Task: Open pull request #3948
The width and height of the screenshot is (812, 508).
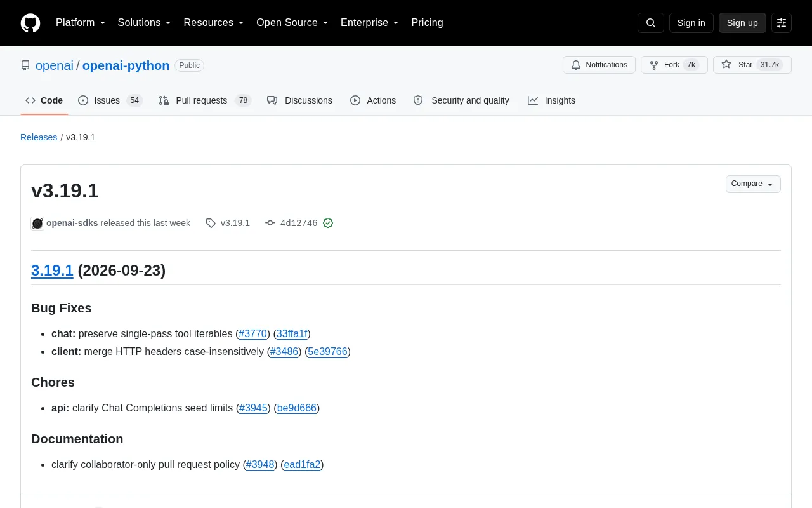Action: (x=260, y=464)
